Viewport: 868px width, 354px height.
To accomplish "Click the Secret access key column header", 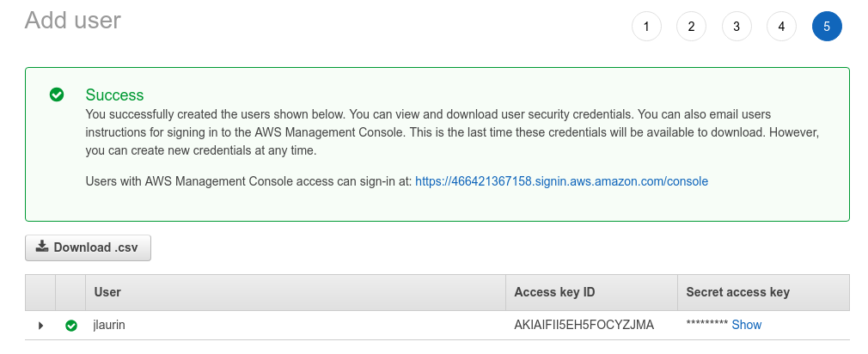I will coord(737,292).
